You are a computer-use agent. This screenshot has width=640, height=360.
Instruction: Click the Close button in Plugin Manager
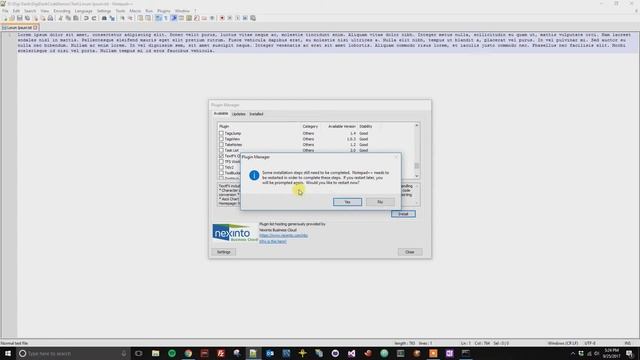(410, 252)
